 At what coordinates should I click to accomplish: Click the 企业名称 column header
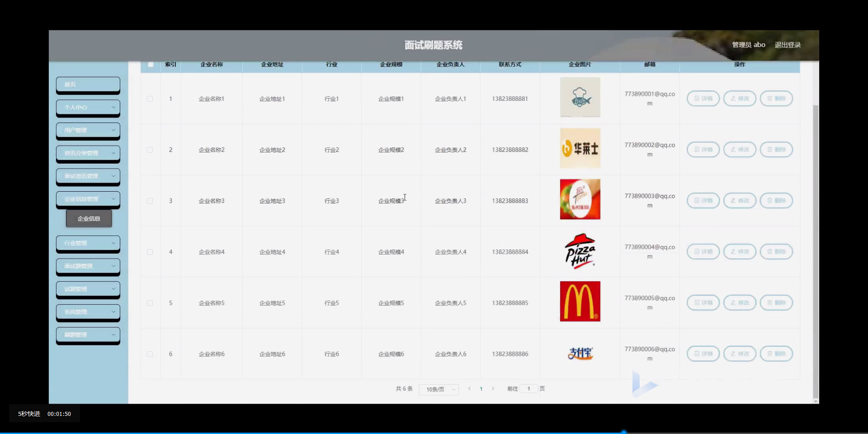tap(212, 65)
